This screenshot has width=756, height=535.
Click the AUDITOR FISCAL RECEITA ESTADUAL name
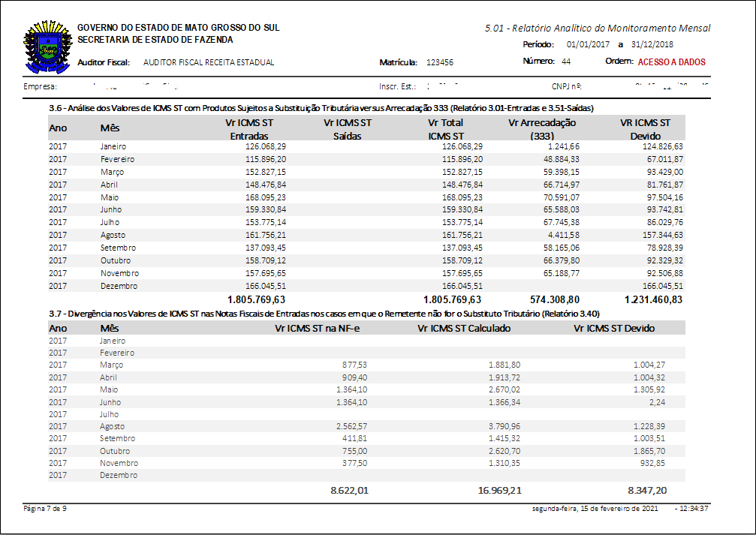pyautogui.click(x=208, y=63)
